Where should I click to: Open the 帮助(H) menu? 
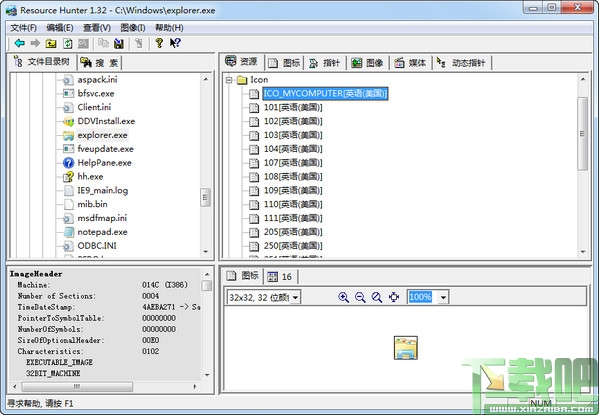coord(169,28)
